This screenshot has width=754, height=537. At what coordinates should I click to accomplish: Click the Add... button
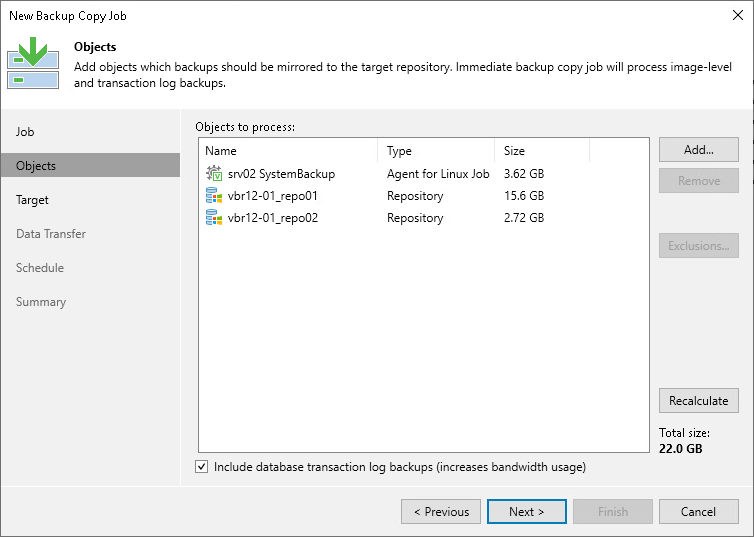click(x=699, y=150)
